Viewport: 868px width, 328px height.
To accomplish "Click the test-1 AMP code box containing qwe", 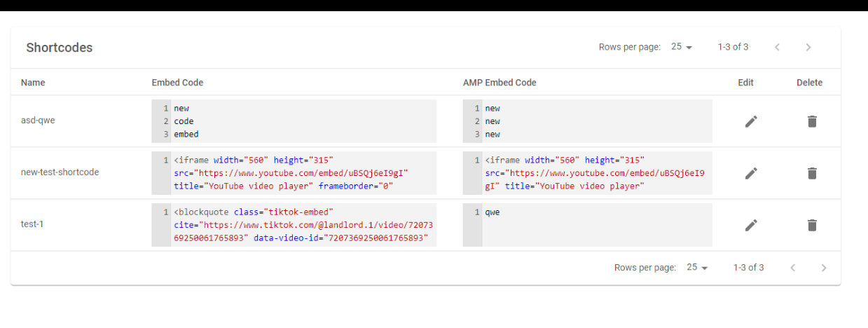I will point(588,225).
